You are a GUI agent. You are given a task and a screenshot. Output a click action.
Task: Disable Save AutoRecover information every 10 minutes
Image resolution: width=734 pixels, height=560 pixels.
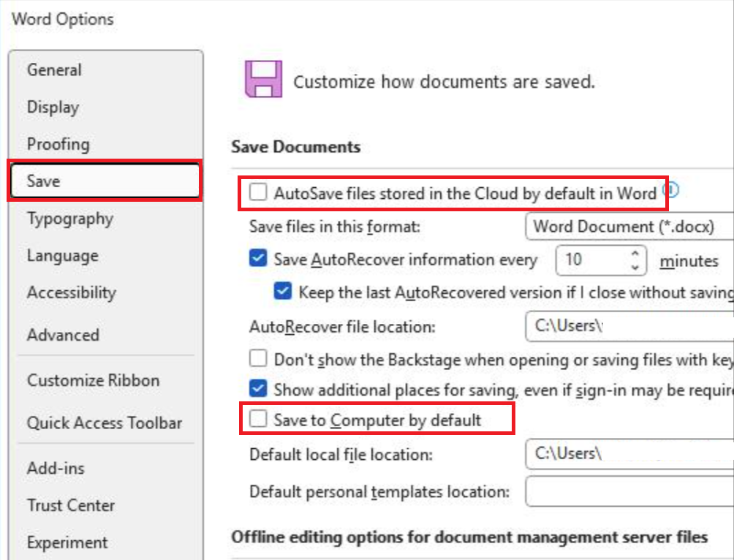[x=259, y=259]
